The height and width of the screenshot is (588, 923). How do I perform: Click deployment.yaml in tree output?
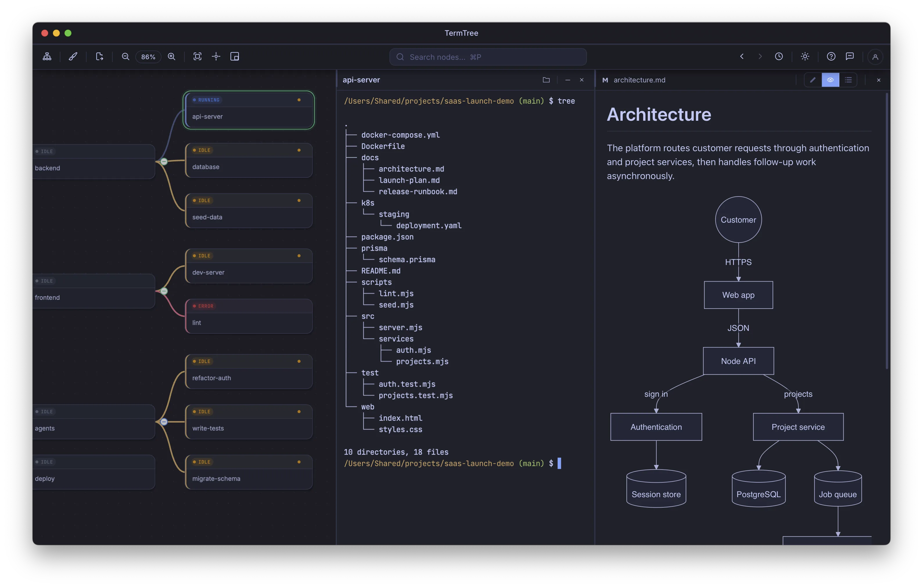(429, 226)
